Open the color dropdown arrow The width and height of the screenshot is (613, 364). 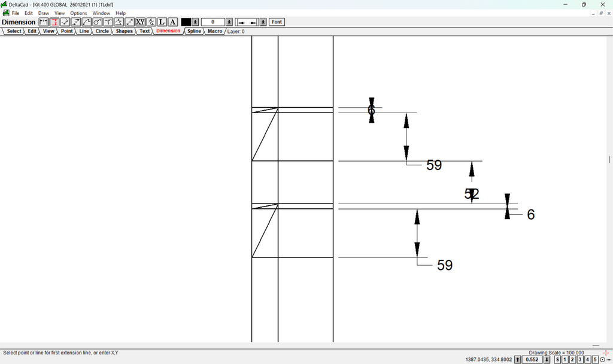click(x=195, y=22)
